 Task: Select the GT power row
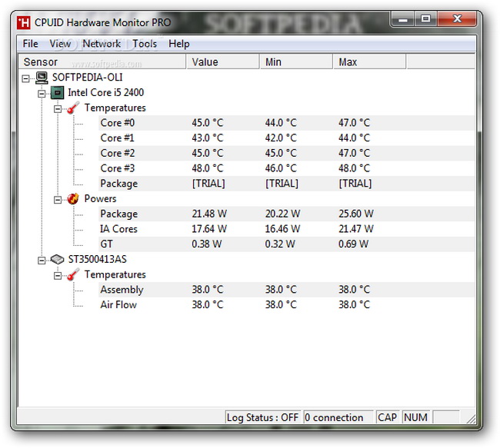click(286, 244)
